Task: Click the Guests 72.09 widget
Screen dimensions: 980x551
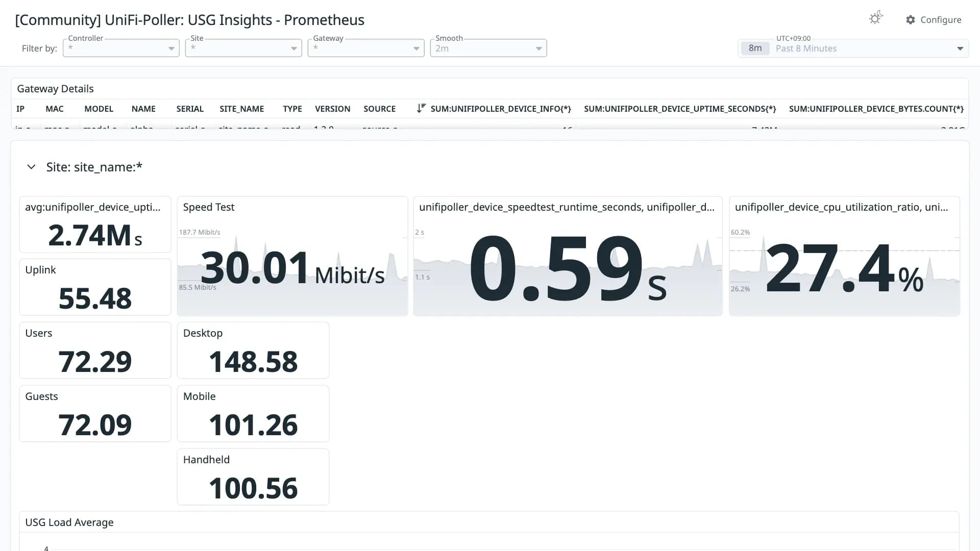Action: (x=95, y=414)
